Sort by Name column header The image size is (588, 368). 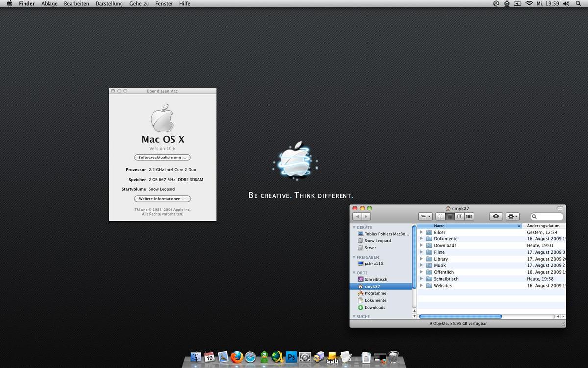pyautogui.click(x=470, y=226)
